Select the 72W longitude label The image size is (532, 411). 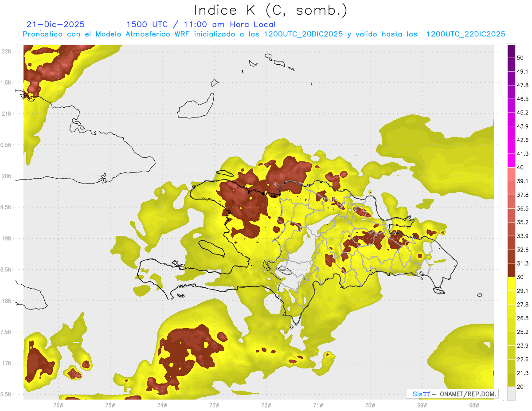click(266, 405)
